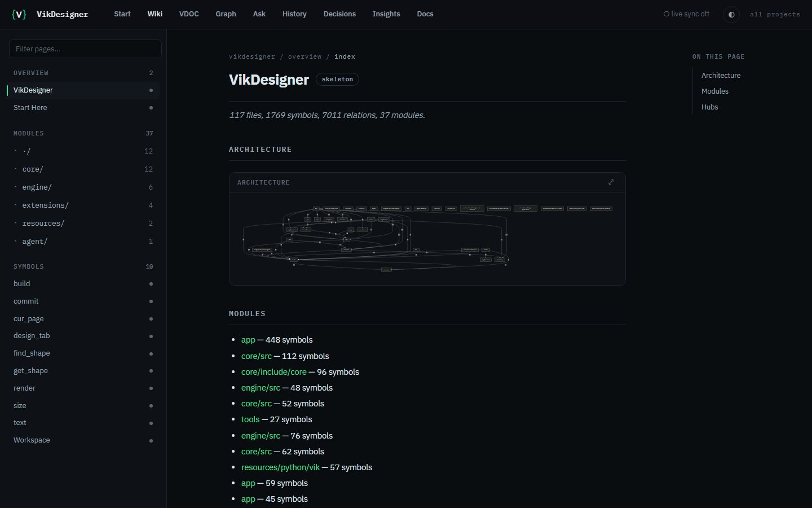The image size is (812, 508).
Task: Select VikDesigner page in sidebar
Action: pos(83,90)
